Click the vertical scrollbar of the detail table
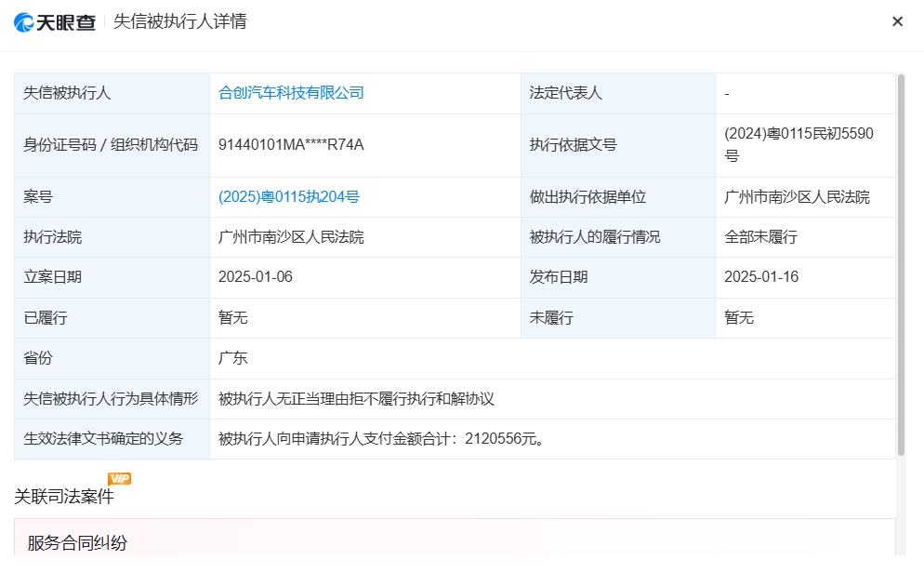924x573 pixels. pyautogui.click(x=901, y=265)
